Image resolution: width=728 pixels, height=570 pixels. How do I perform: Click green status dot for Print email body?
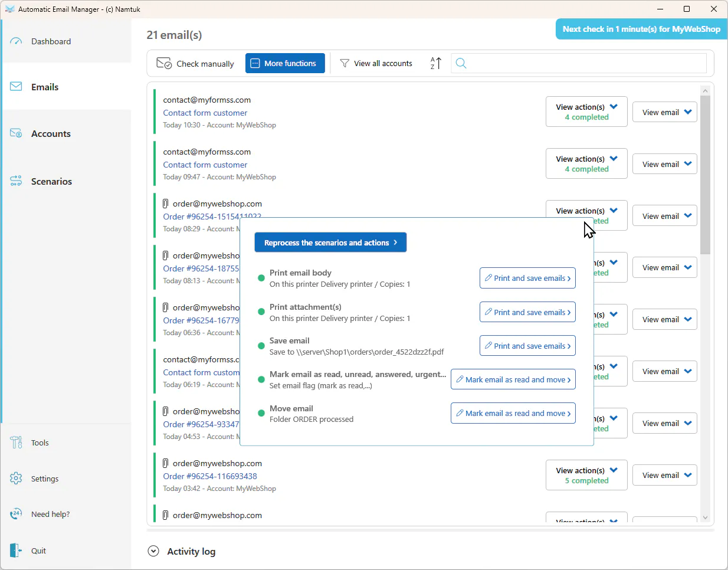click(x=261, y=278)
